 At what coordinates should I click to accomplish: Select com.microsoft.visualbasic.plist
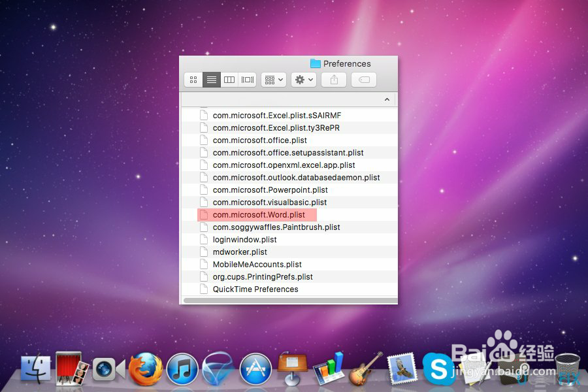(289, 202)
